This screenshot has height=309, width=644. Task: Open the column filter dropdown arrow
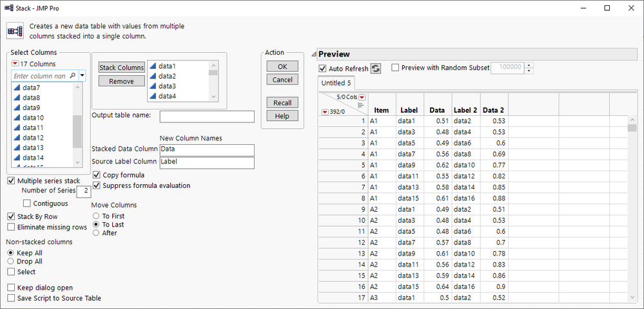(82, 76)
